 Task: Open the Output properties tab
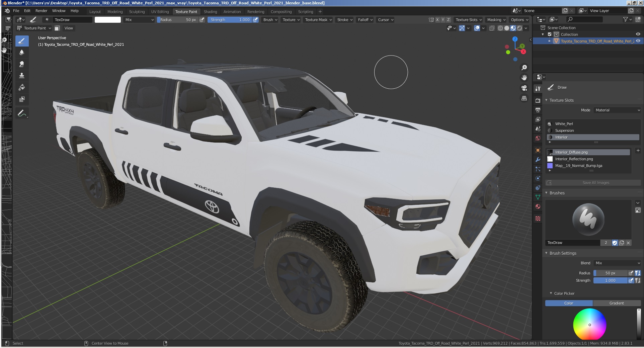click(538, 110)
